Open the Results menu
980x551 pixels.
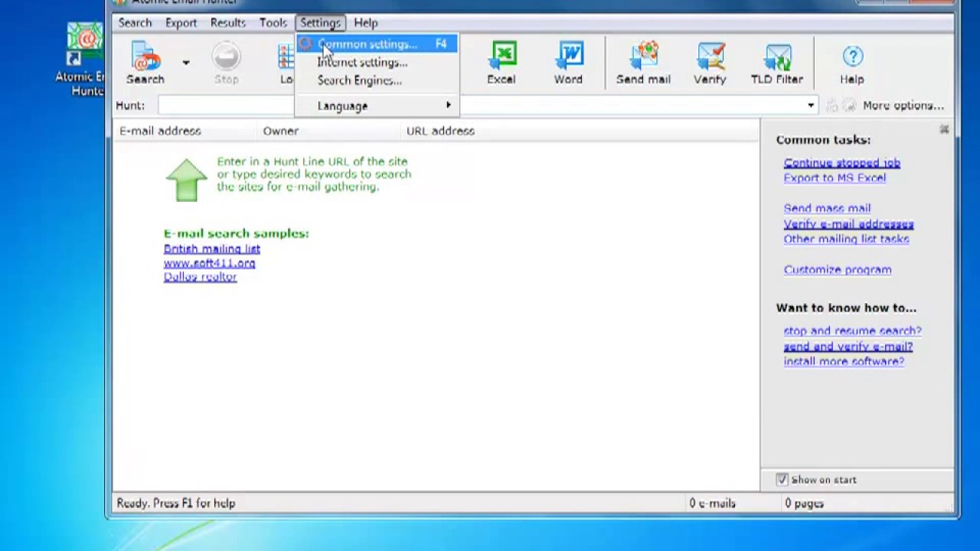pyautogui.click(x=228, y=23)
